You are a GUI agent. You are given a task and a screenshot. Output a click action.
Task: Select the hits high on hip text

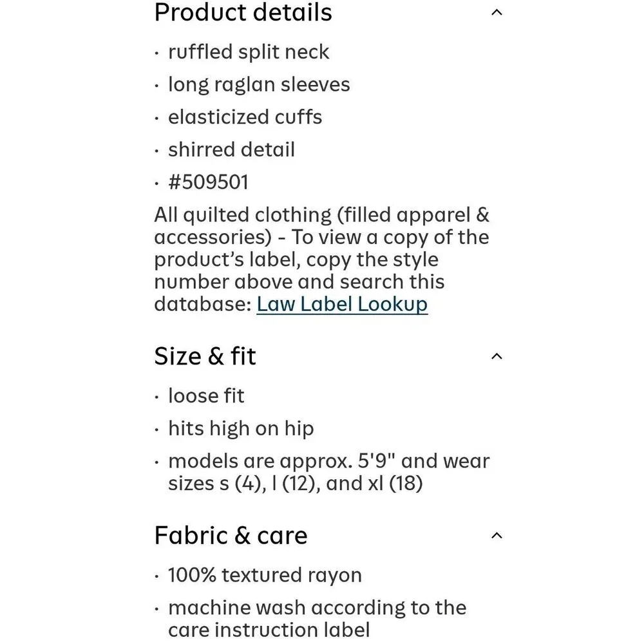click(241, 428)
